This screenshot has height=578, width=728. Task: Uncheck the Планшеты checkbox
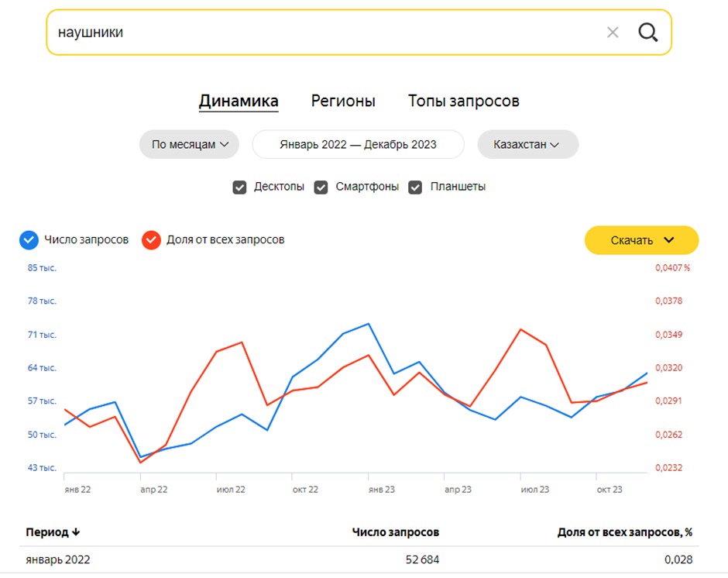point(415,188)
